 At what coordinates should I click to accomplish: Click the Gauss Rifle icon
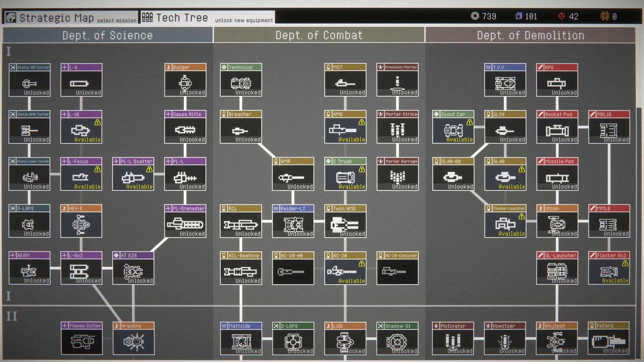click(185, 130)
